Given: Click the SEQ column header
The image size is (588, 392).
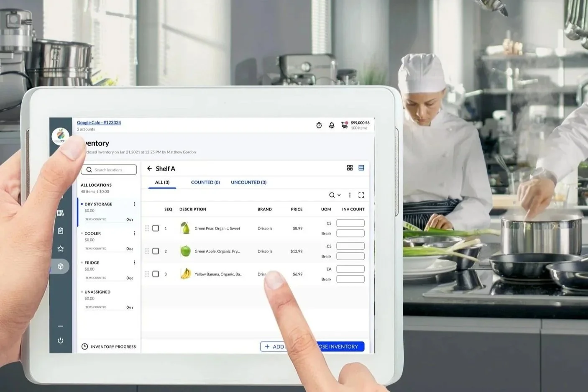Looking at the screenshot, I should pos(168,209).
